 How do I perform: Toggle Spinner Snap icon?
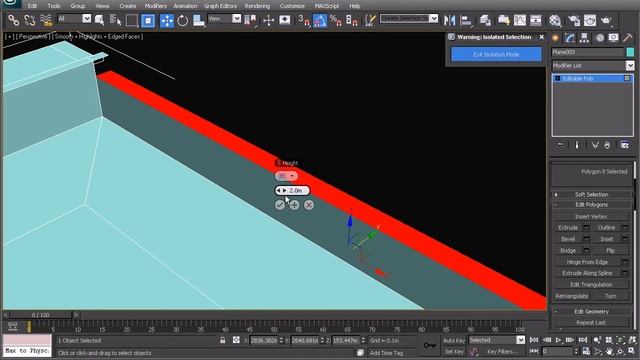(x=352, y=20)
